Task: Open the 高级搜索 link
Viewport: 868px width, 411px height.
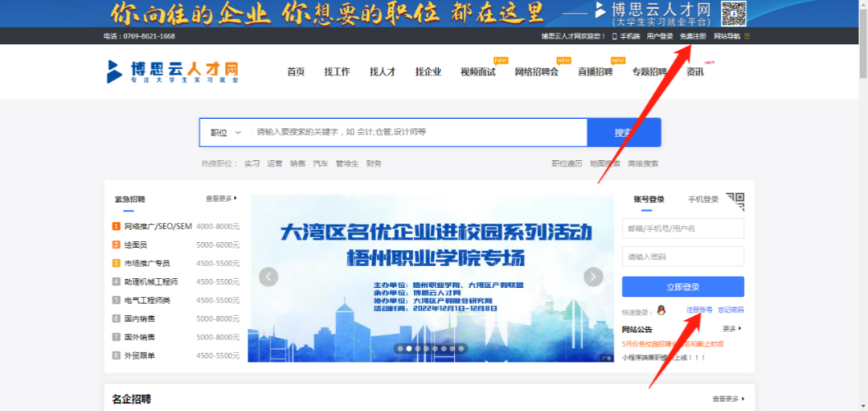Action: pos(643,163)
